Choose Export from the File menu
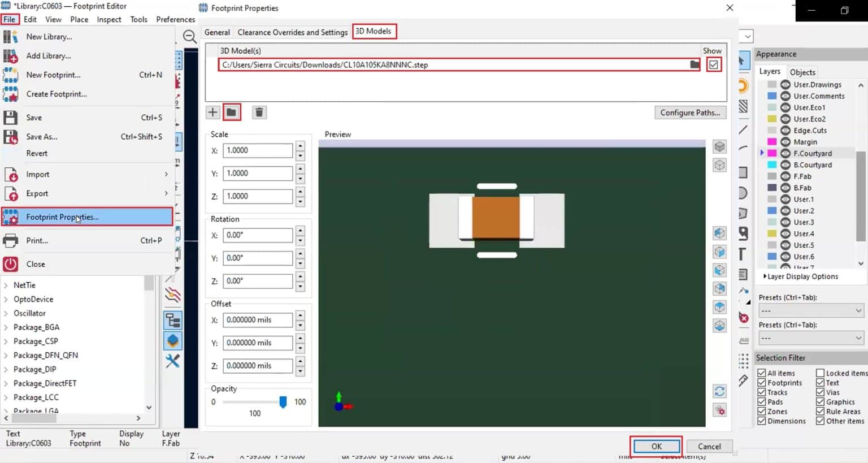The height and width of the screenshot is (463, 868). point(37,193)
